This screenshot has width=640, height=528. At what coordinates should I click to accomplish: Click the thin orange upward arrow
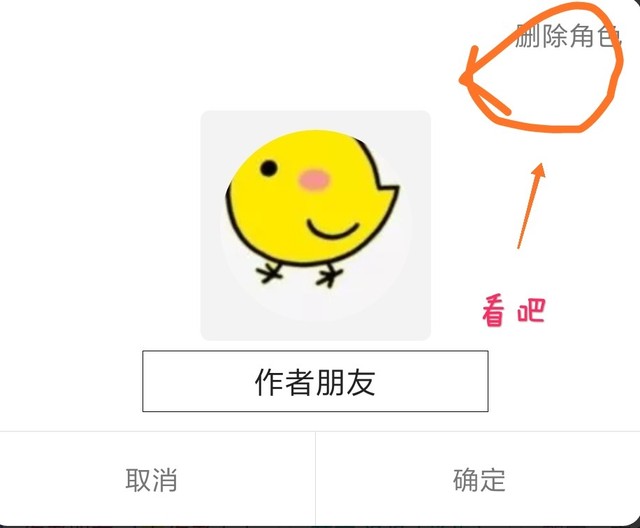[x=531, y=206]
